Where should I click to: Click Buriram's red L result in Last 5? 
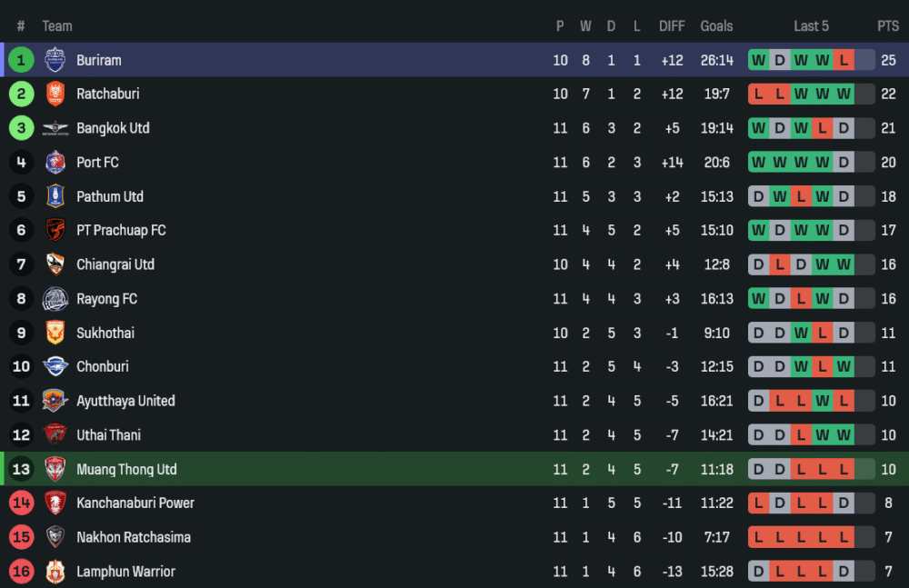[x=844, y=60]
